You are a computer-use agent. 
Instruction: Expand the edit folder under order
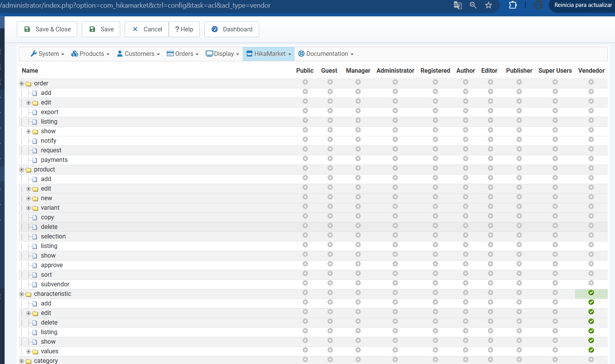29,103
